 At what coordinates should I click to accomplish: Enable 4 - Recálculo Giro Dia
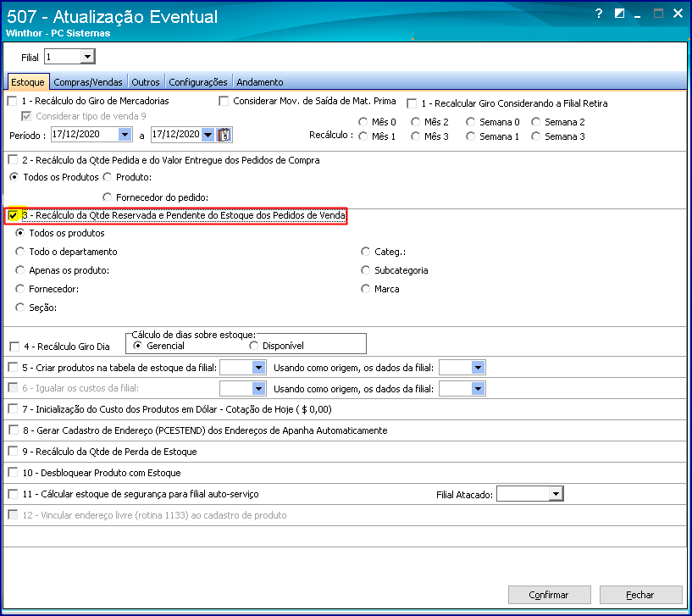(x=14, y=347)
